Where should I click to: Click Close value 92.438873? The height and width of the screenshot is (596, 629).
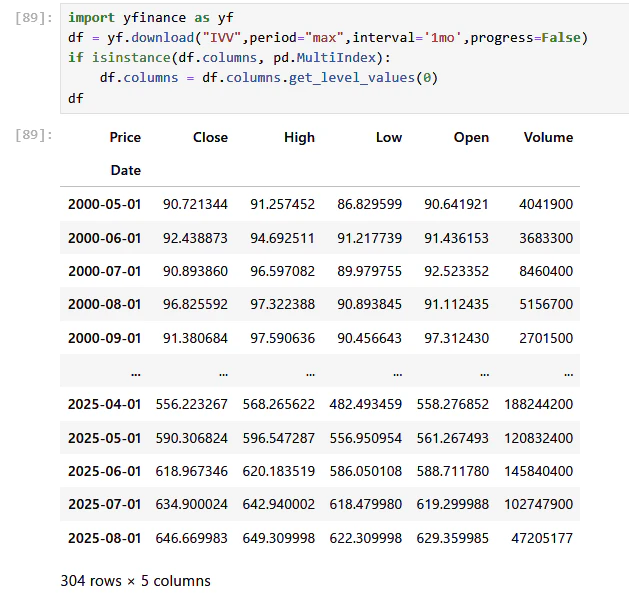195,238
